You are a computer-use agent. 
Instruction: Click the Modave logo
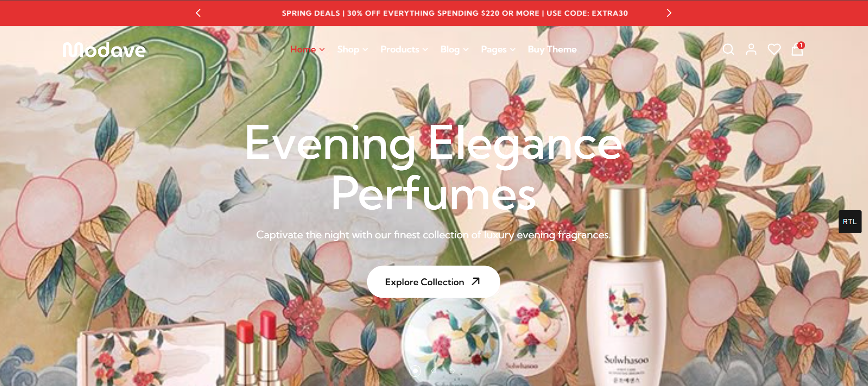point(104,50)
